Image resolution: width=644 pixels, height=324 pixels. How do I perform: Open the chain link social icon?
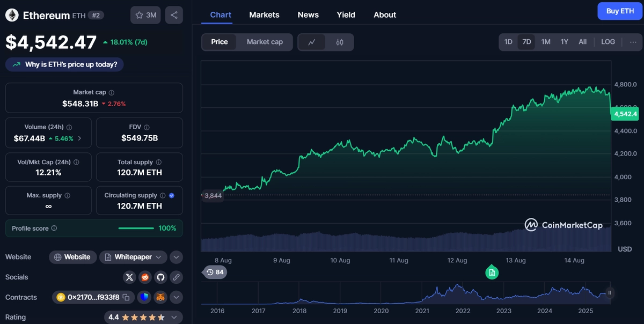(x=175, y=277)
